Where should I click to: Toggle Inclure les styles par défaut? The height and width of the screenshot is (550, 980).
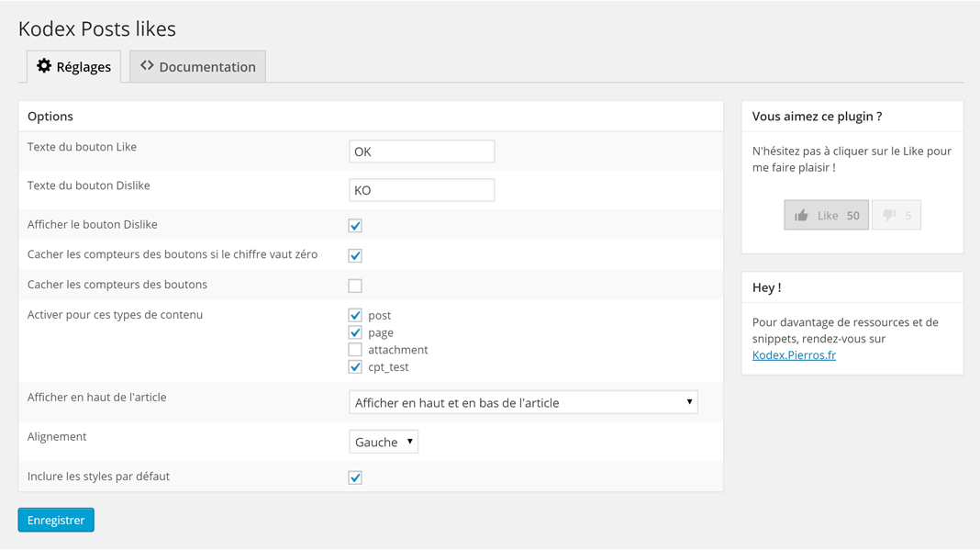[x=355, y=477]
